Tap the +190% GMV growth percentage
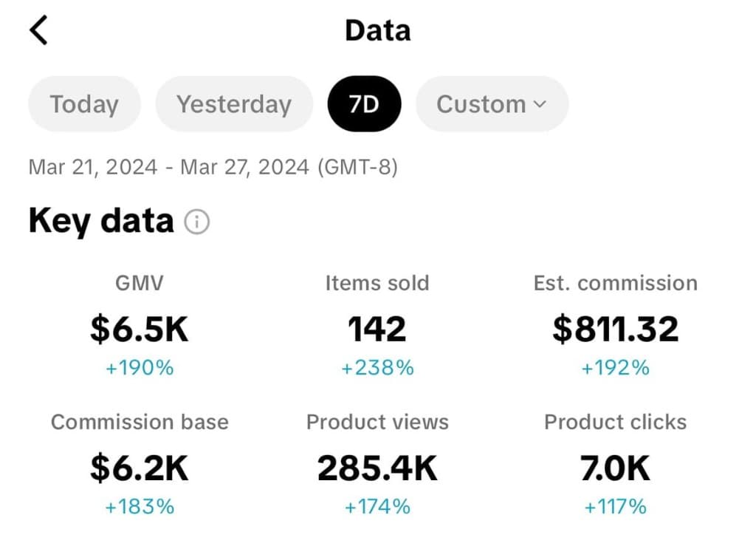Image resolution: width=756 pixels, height=546 pixels. click(140, 367)
